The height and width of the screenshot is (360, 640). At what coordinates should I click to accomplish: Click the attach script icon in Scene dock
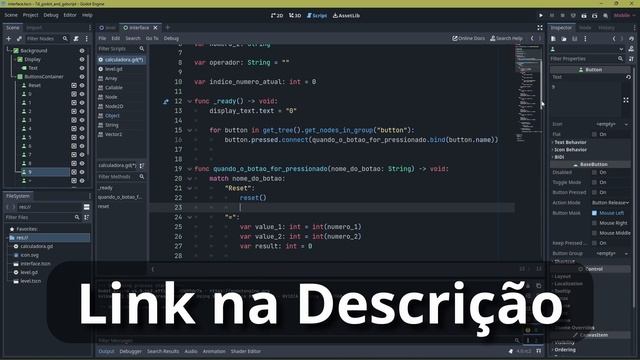coord(76,38)
